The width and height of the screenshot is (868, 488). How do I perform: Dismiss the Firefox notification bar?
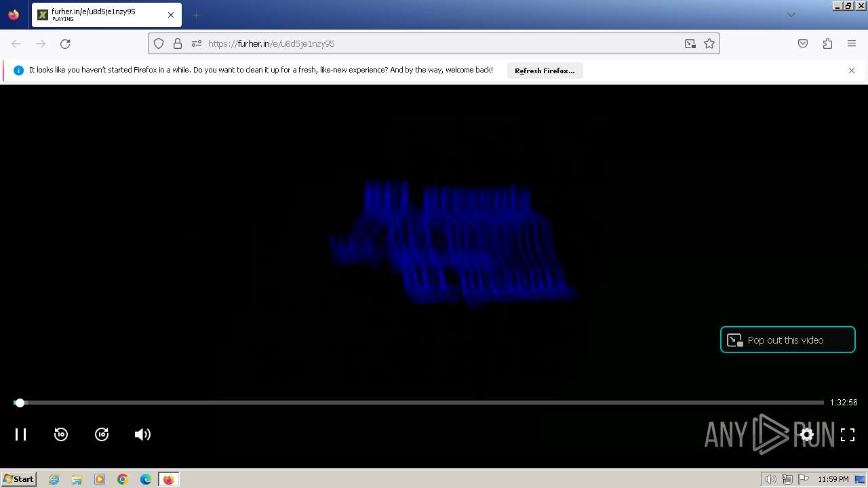(x=852, y=70)
